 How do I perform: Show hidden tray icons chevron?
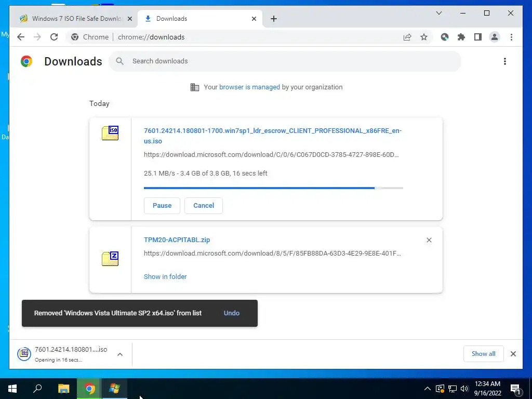click(x=428, y=389)
